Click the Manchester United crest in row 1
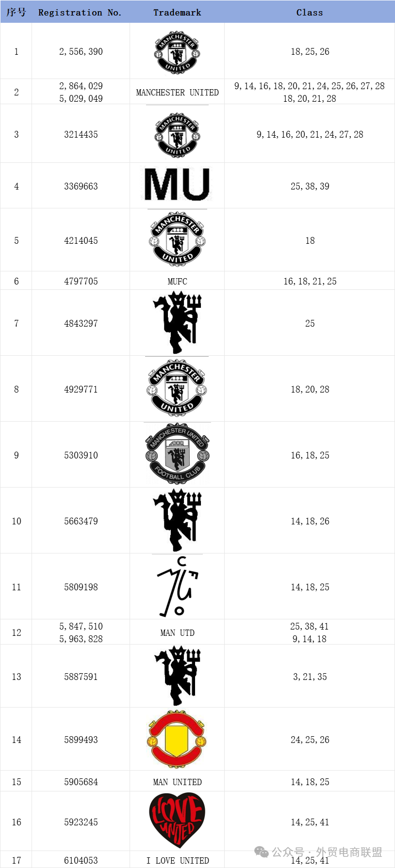395x868 pixels. (x=177, y=52)
